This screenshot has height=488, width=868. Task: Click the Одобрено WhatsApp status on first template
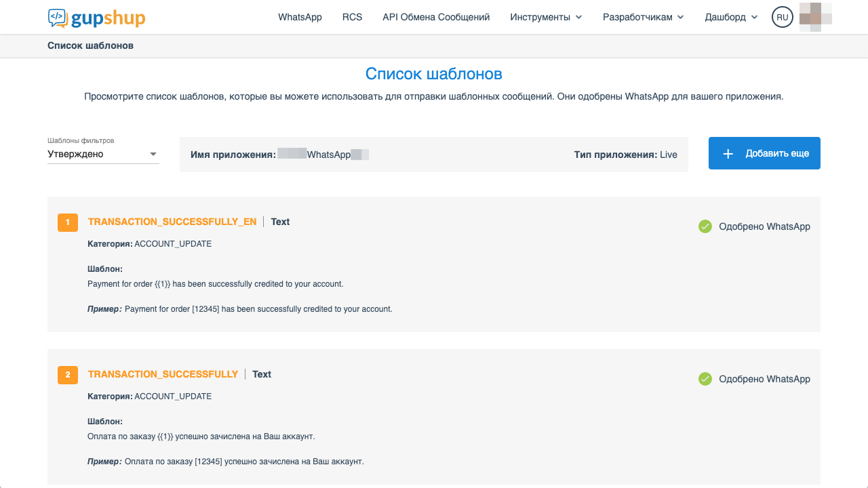click(764, 226)
